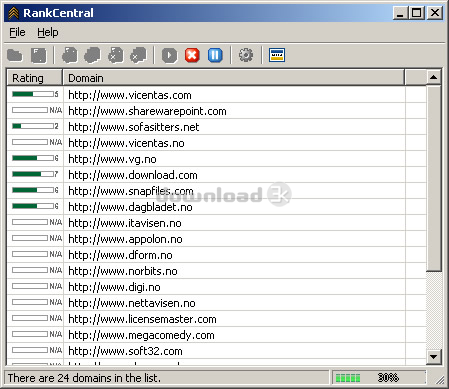Click the gray start play icon
The image size is (449, 389).
[170, 55]
